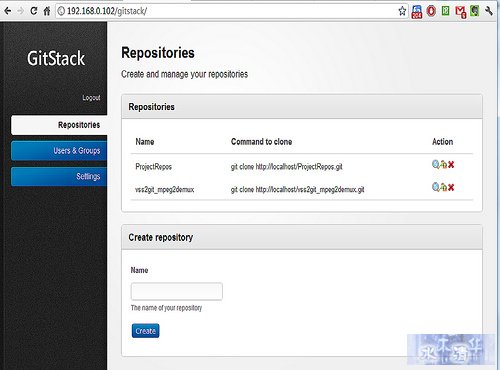Click the 'Name' column header in the table
Viewport: 500px width, 370px height.
pyautogui.click(x=145, y=142)
